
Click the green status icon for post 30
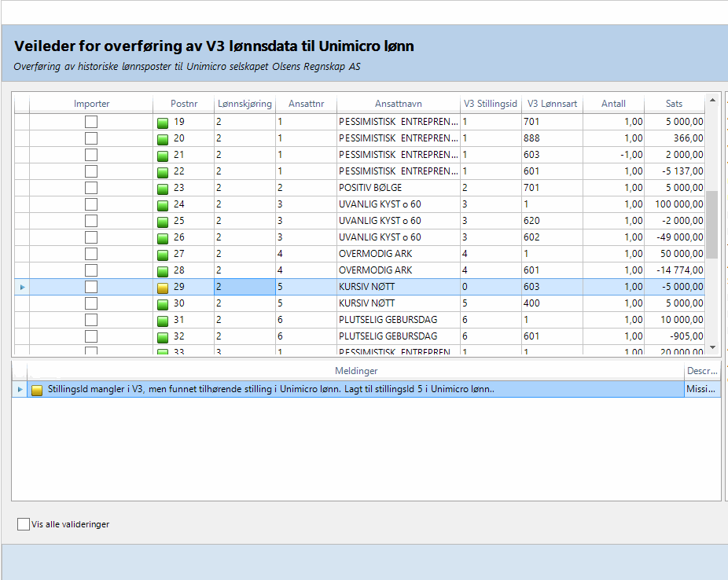[x=163, y=304]
